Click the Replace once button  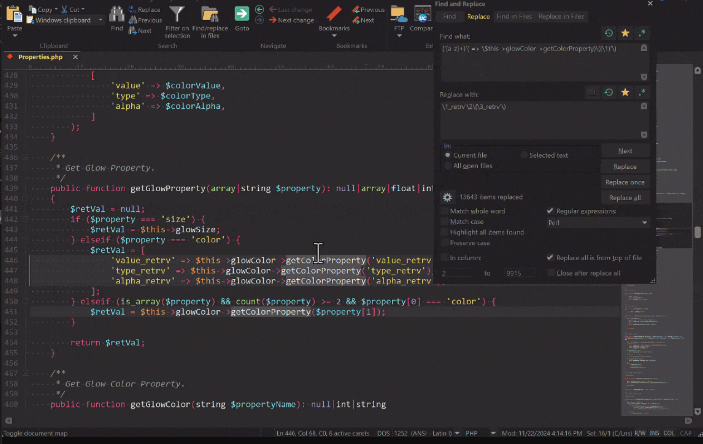(625, 183)
